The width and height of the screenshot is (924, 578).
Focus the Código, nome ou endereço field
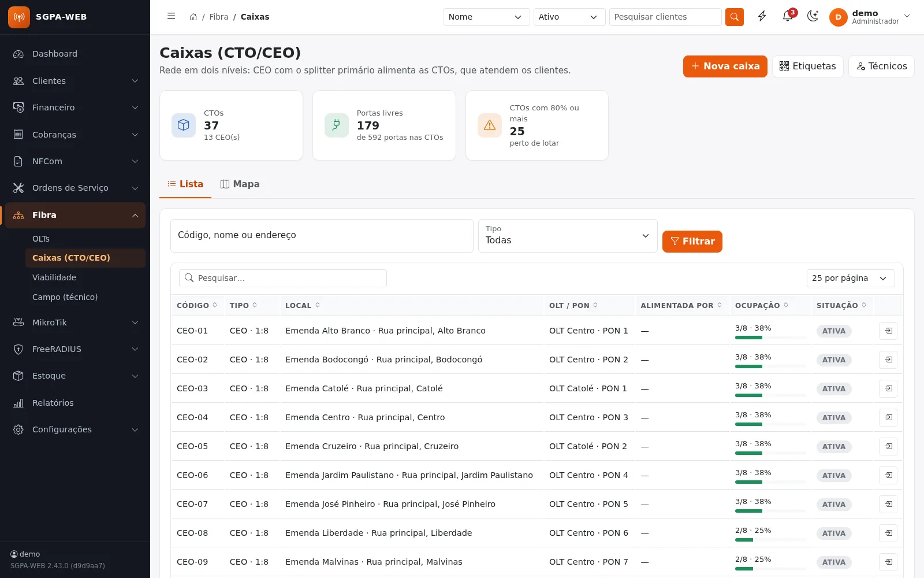tap(322, 236)
